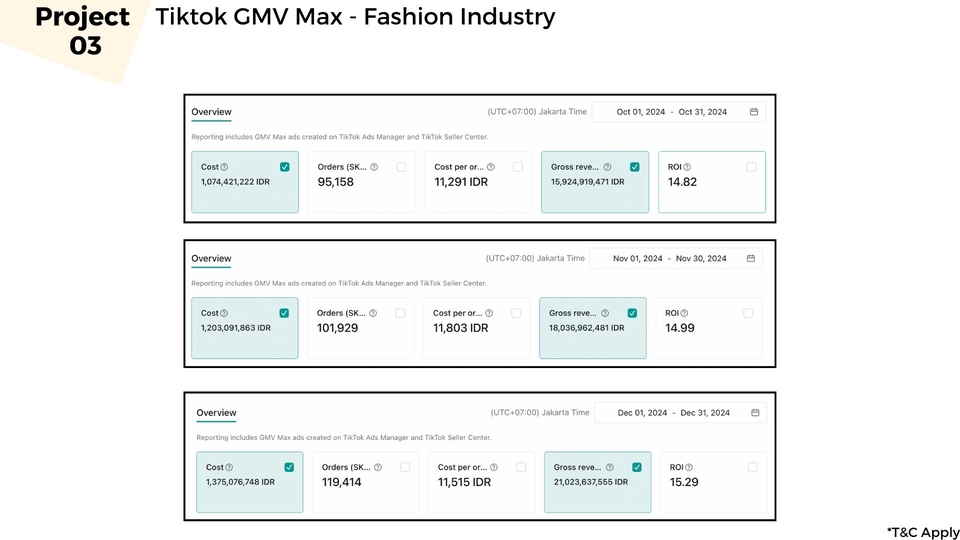The height and width of the screenshot is (540, 960).
Task: Click 18,036,962,481 IDR gross revenue value
Action: (587, 328)
